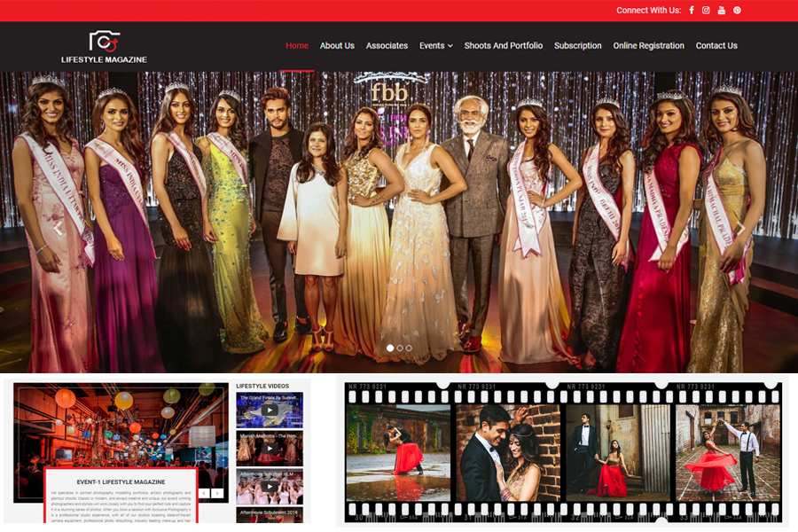The width and height of the screenshot is (798, 532).
Task: Play the third Aftermovie video thumbnail
Action: point(269,487)
